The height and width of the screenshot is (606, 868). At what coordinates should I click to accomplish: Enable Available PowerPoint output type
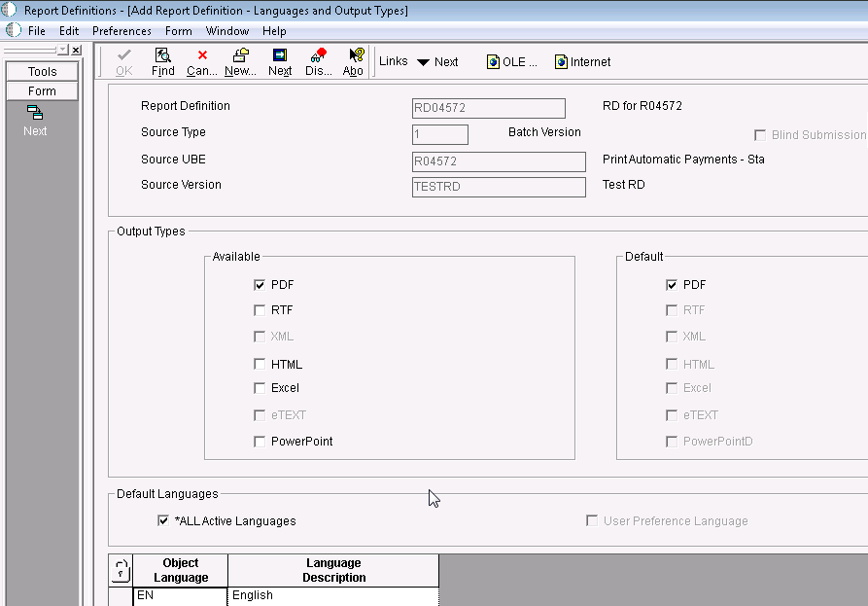(260, 442)
